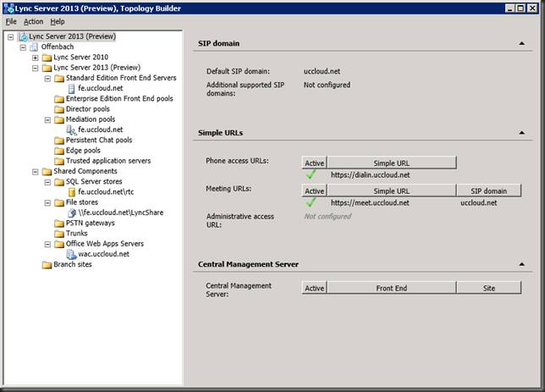Select the fe.uccloud.net Mediation pool icon
545x392 pixels.
(x=71, y=130)
